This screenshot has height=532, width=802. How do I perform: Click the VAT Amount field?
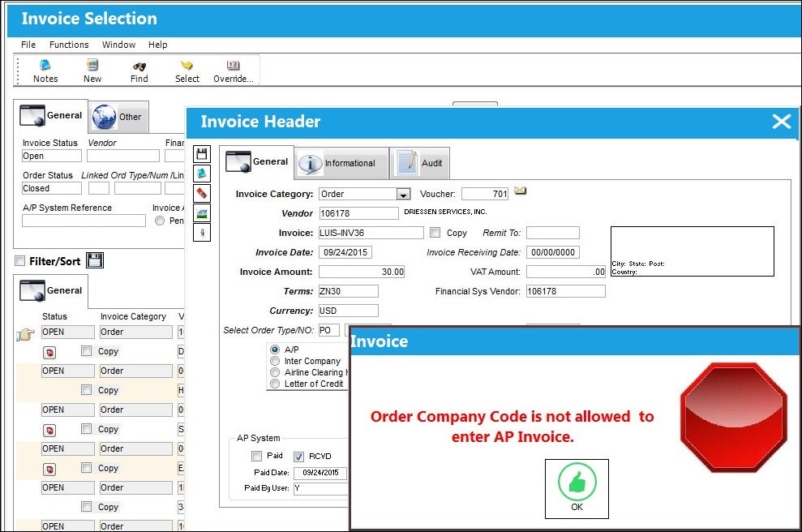coord(566,272)
